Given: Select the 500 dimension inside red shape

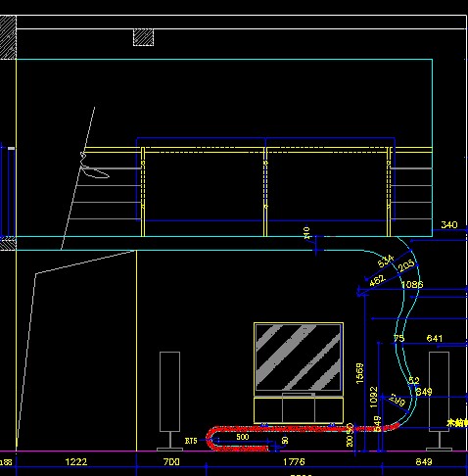Looking at the screenshot, I should pyautogui.click(x=243, y=437).
